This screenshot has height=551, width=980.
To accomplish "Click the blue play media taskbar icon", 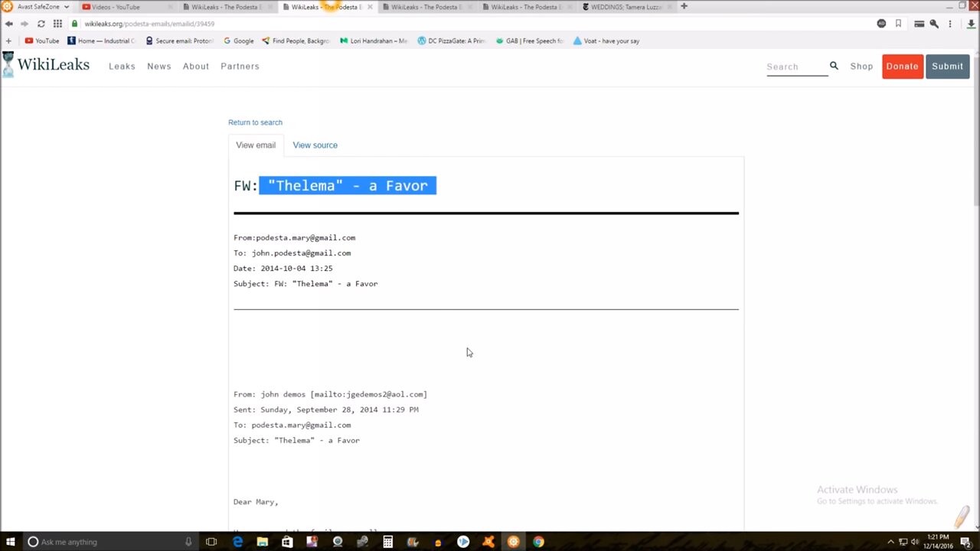I will (x=463, y=542).
